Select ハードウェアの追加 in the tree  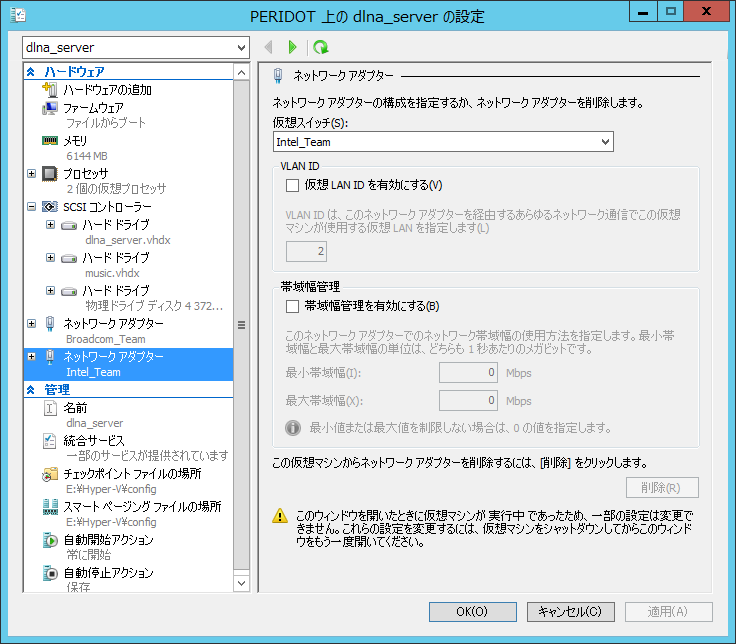click(x=107, y=90)
